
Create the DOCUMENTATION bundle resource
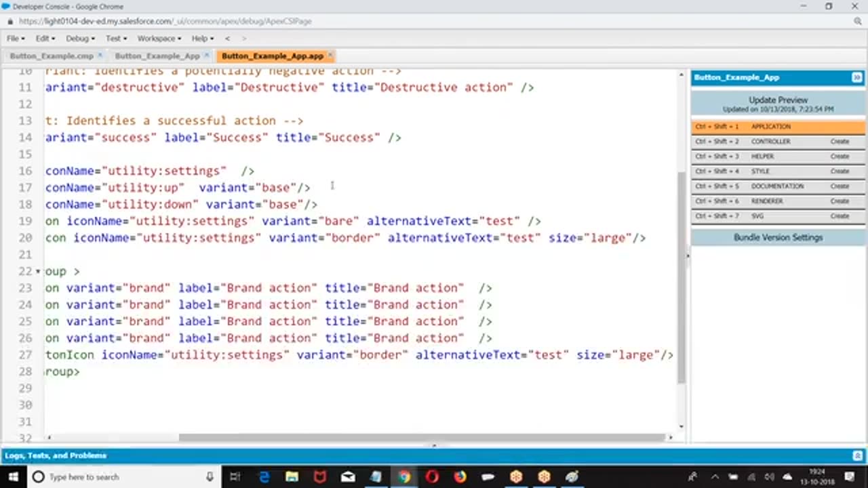pyautogui.click(x=840, y=186)
